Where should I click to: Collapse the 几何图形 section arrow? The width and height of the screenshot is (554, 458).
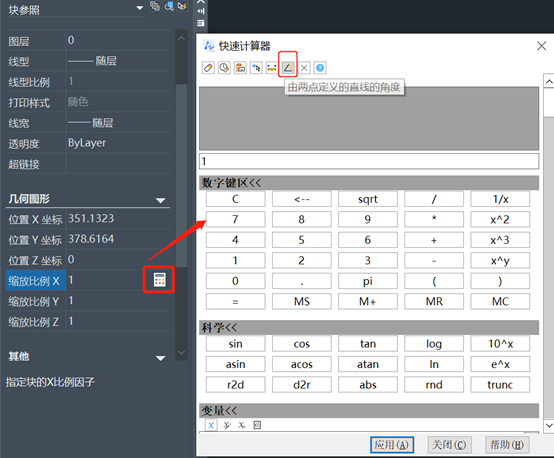click(x=161, y=200)
